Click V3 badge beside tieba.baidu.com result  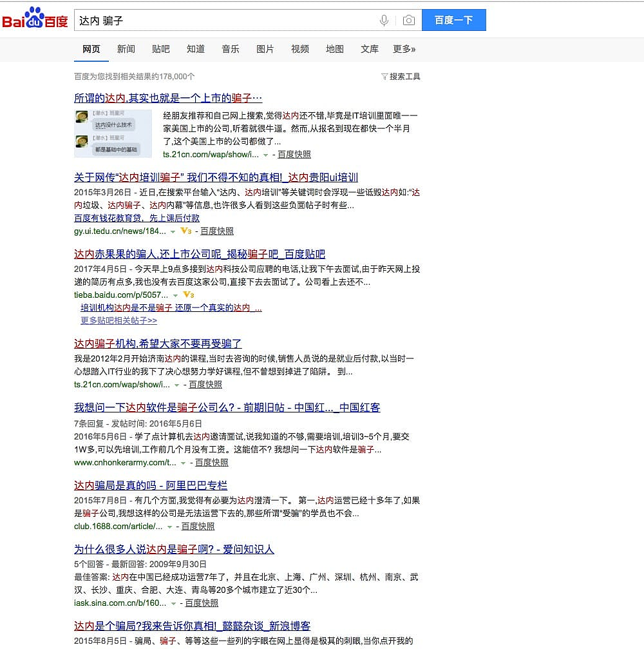click(x=189, y=295)
